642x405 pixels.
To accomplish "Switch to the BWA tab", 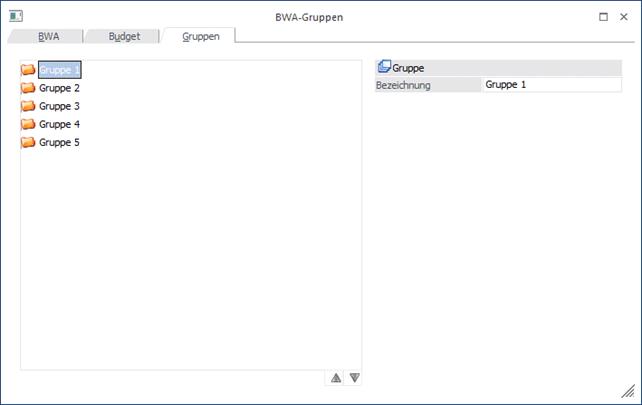I will pos(48,36).
